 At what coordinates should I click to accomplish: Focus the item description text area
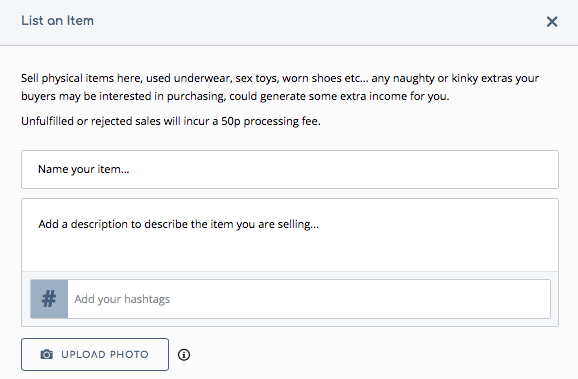click(290, 235)
